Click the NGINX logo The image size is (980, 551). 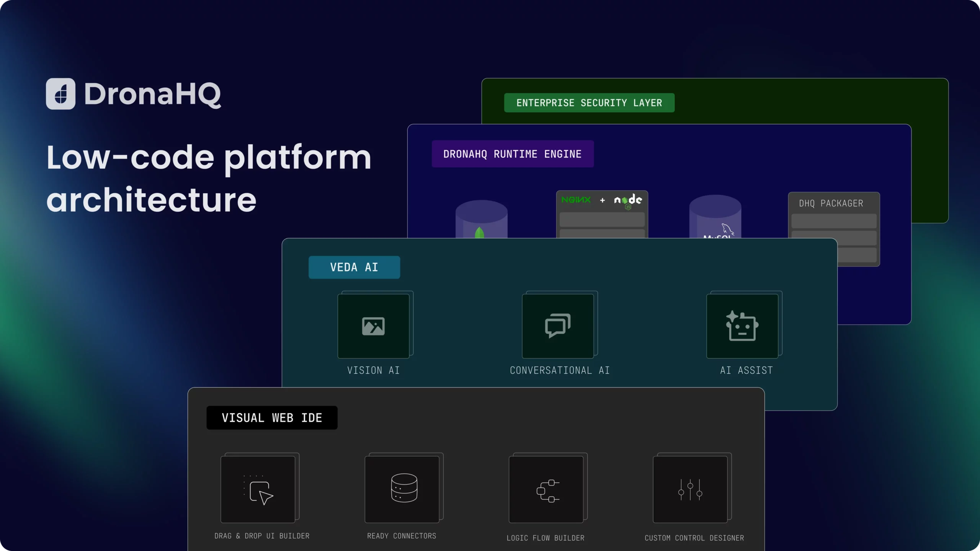click(576, 200)
